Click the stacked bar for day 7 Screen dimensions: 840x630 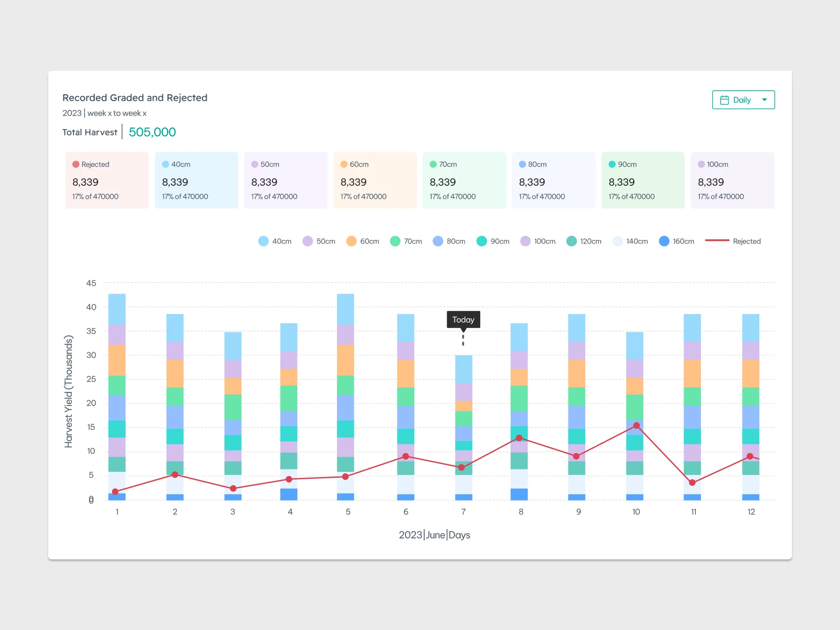point(464,428)
